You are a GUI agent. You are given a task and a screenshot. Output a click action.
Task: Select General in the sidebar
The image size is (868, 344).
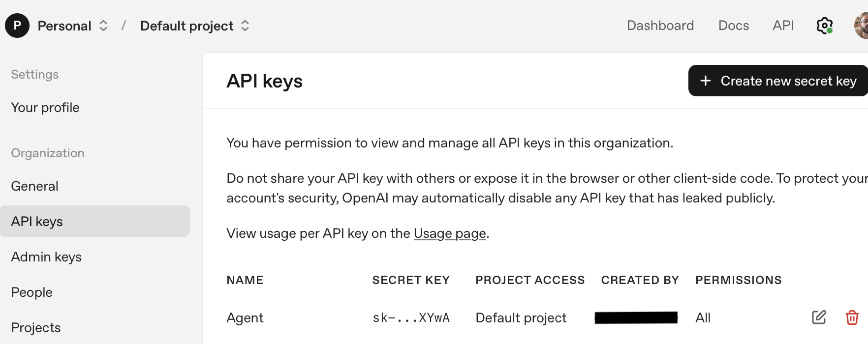pos(34,186)
